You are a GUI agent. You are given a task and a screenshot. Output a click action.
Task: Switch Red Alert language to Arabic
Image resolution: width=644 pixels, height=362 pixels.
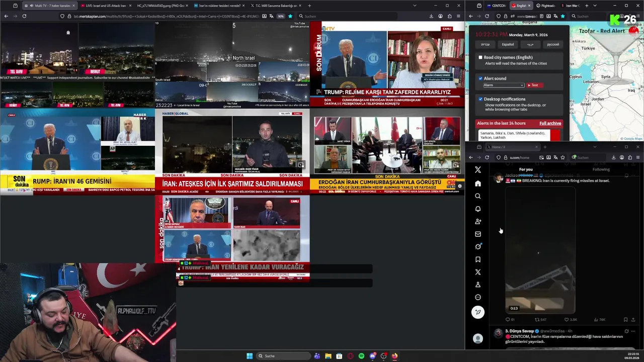point(530,44)
